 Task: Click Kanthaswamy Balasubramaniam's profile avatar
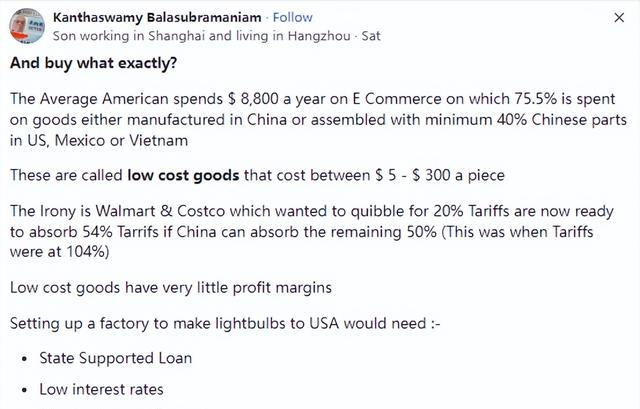28,24
